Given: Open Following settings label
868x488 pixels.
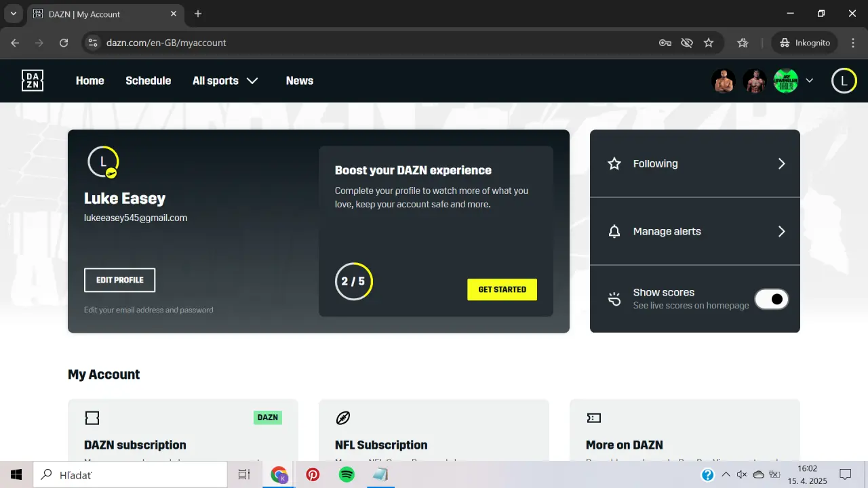Looking at the screenshot, I should click(655, 163).
